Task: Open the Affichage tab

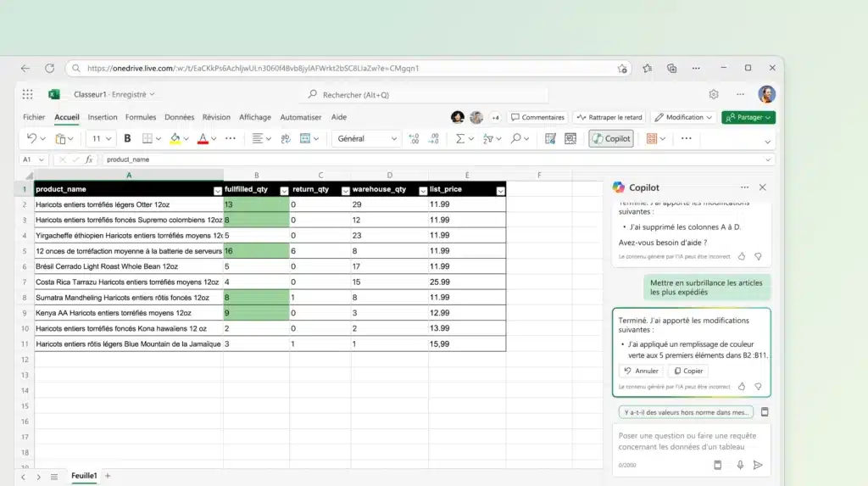Action: [255, 117]
